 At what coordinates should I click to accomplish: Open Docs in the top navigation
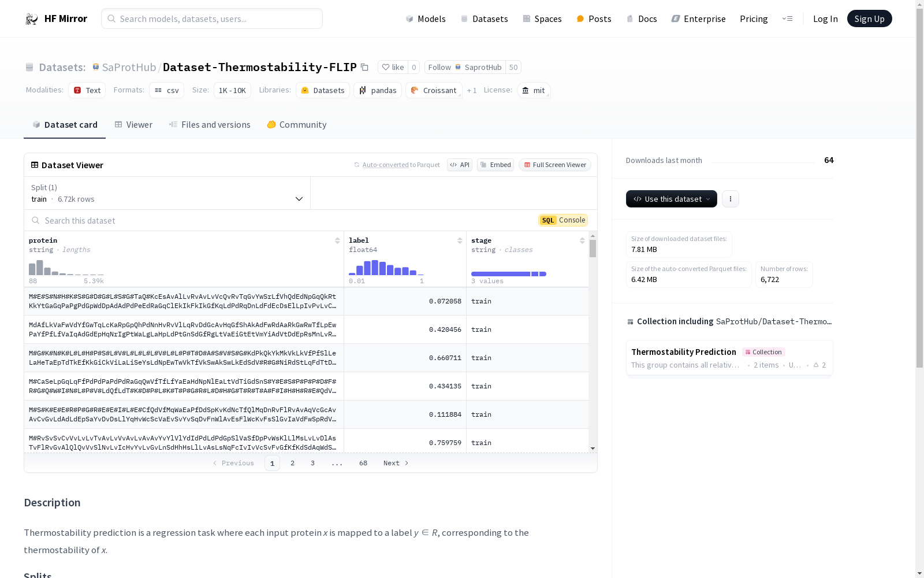642,18
